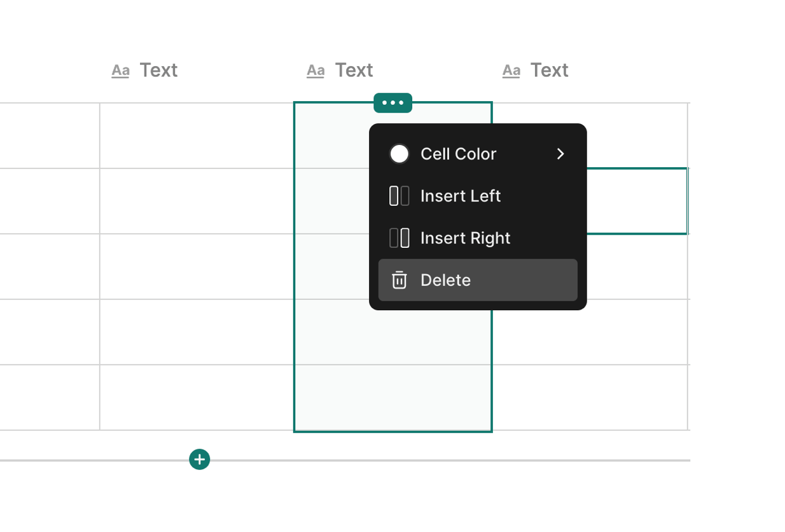
Task: Click the middle column's Text header
Action: pos(354,70)
